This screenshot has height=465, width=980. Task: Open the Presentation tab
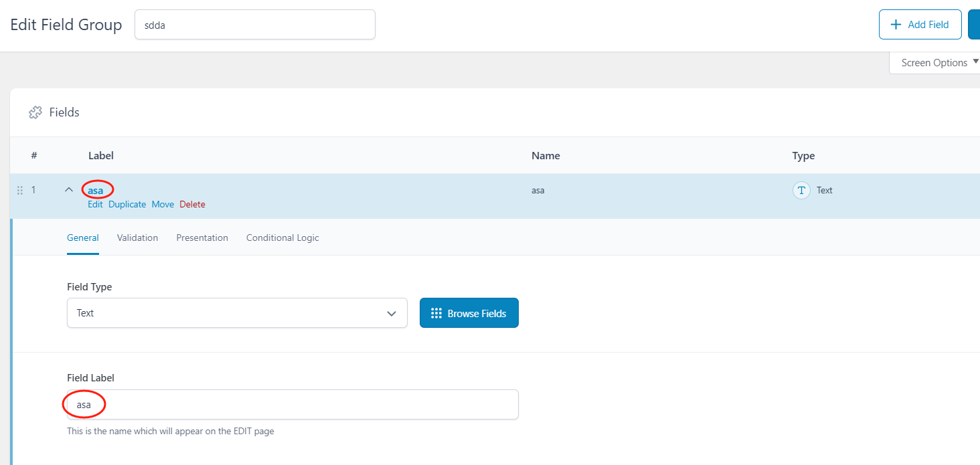pyautogui.click(x=202, y=238)
